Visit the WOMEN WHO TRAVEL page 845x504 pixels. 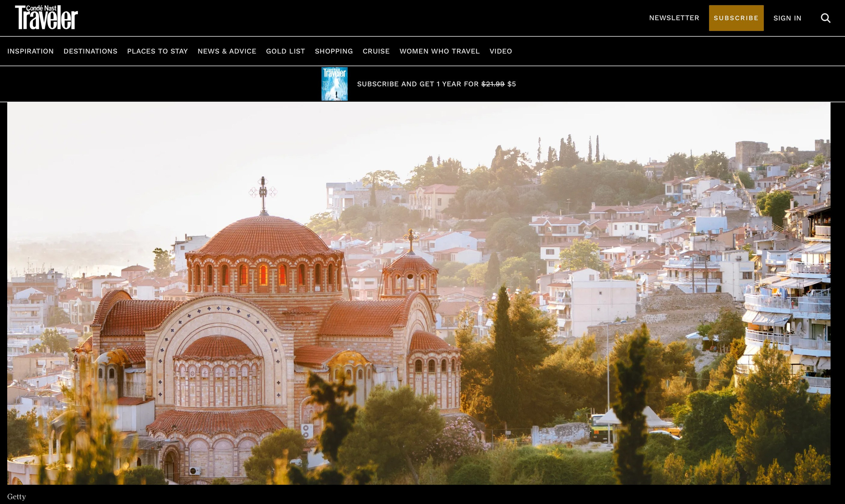[x=439, y=51]
